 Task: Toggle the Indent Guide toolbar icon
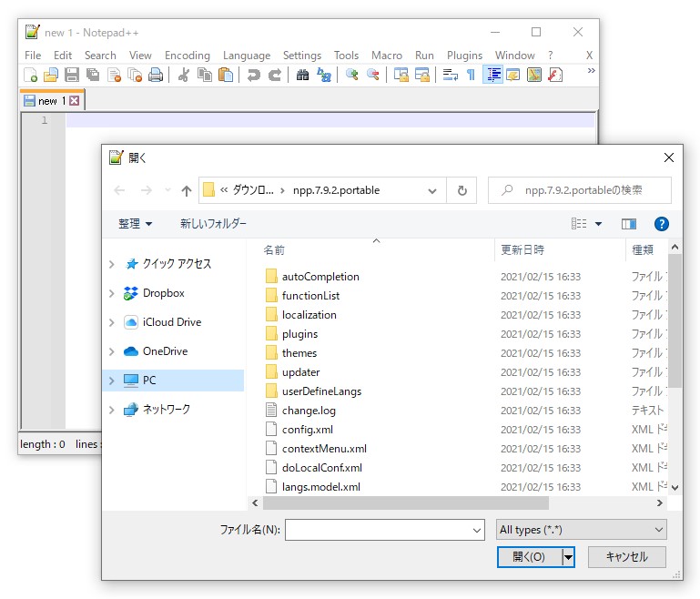tap(492, 75)
